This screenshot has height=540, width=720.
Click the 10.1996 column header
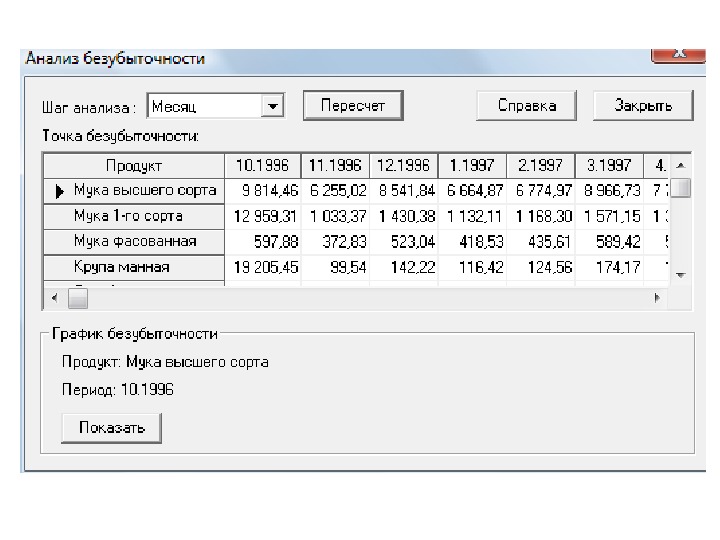(264, 165)
